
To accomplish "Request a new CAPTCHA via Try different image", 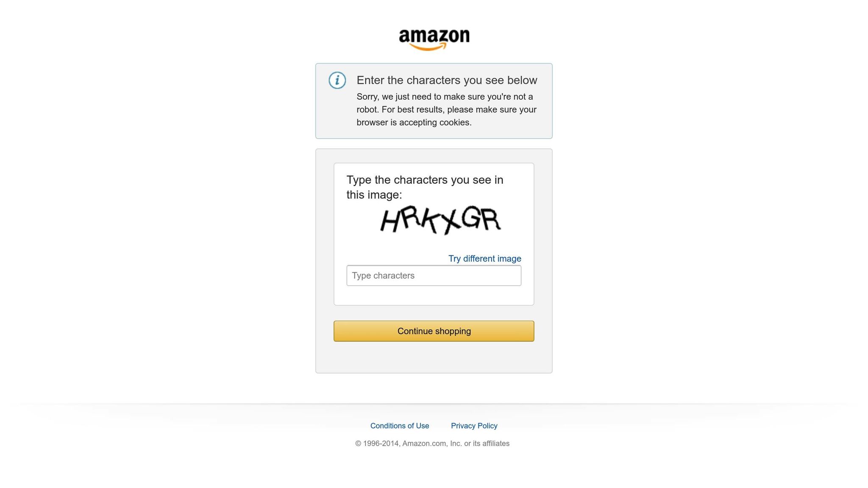I will point(485,258).
